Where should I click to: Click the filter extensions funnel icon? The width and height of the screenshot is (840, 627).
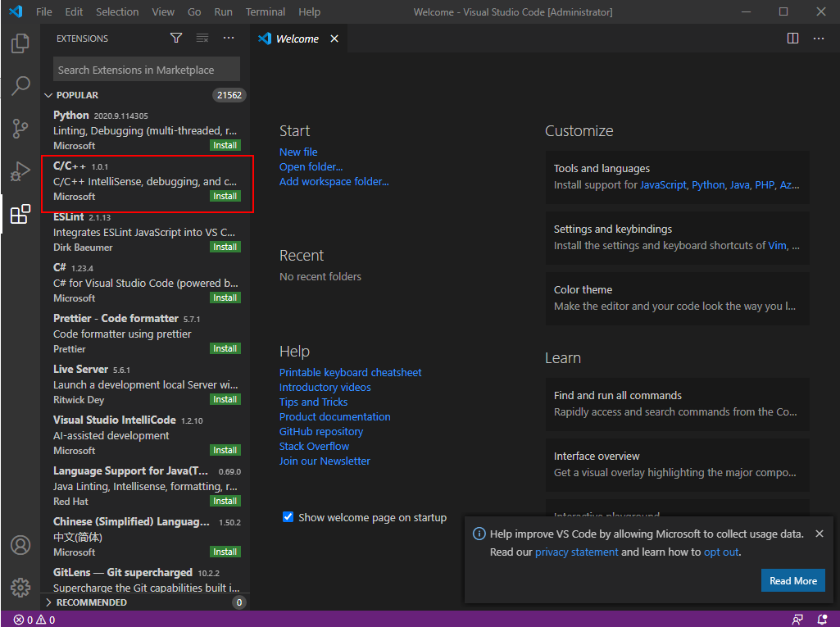(176, 39)
